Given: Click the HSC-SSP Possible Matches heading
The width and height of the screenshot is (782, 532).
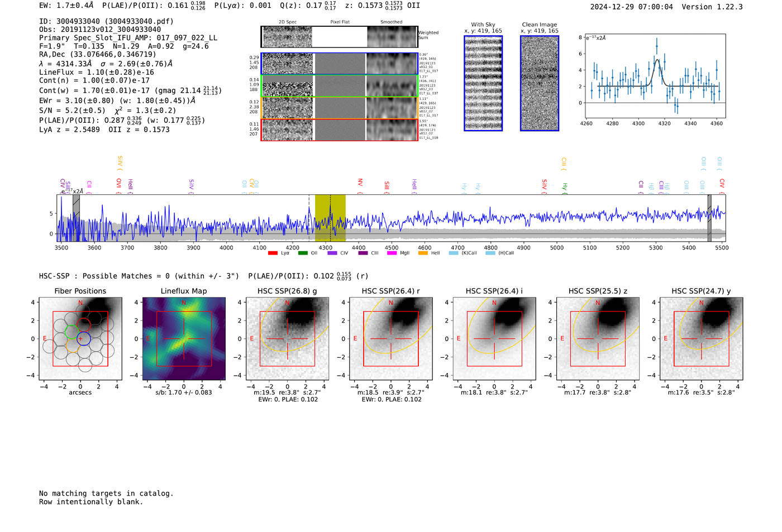Looking at the screenshot, I should [x=139, y=276].
